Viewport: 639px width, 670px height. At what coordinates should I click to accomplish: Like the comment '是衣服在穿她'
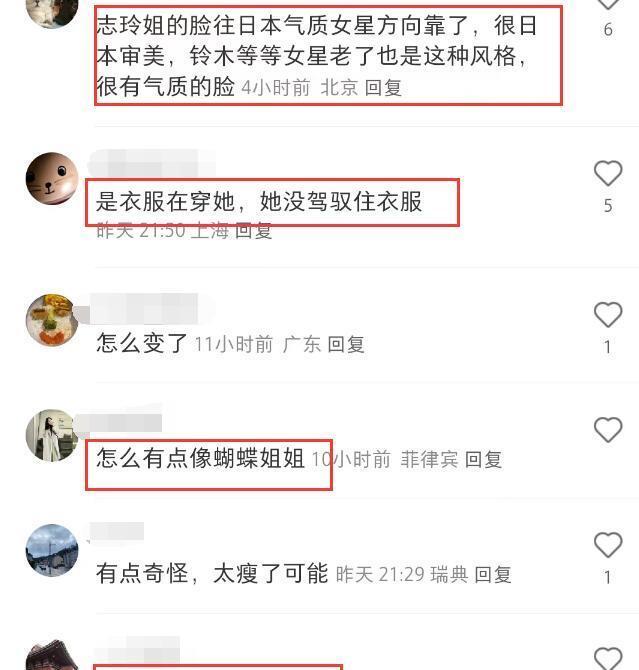(608, 173)
